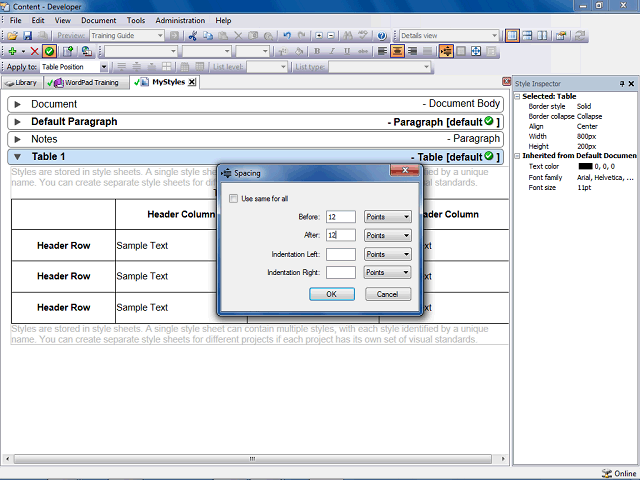Image resolution: width=640 pixels, height=480 pixels.
Task: Click the black Text color swatch
Action: pyautogui.click(x=585, y=167)
